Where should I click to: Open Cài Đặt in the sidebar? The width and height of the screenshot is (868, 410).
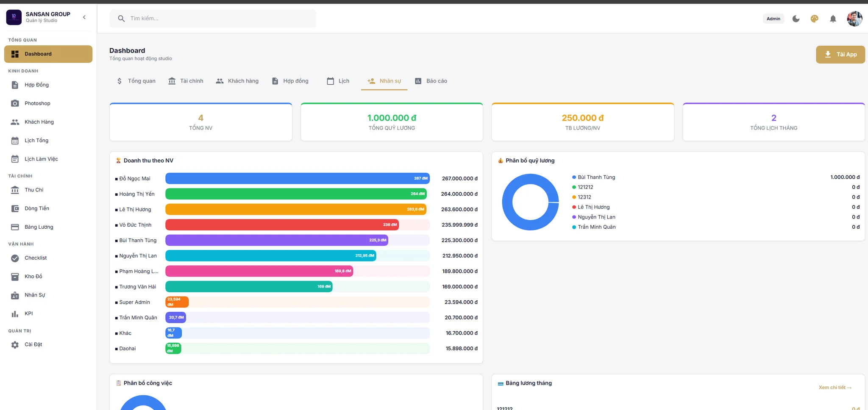coord(48,345)
